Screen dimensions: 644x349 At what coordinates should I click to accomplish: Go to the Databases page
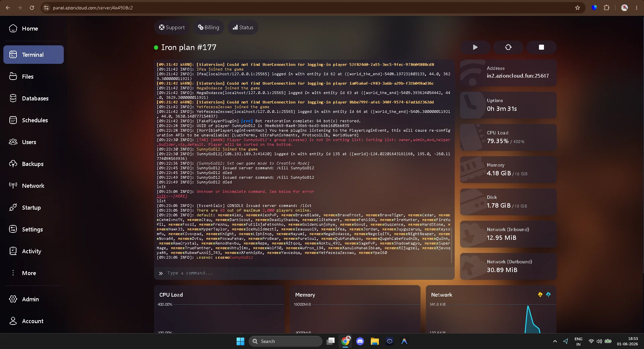coord(33,98)
